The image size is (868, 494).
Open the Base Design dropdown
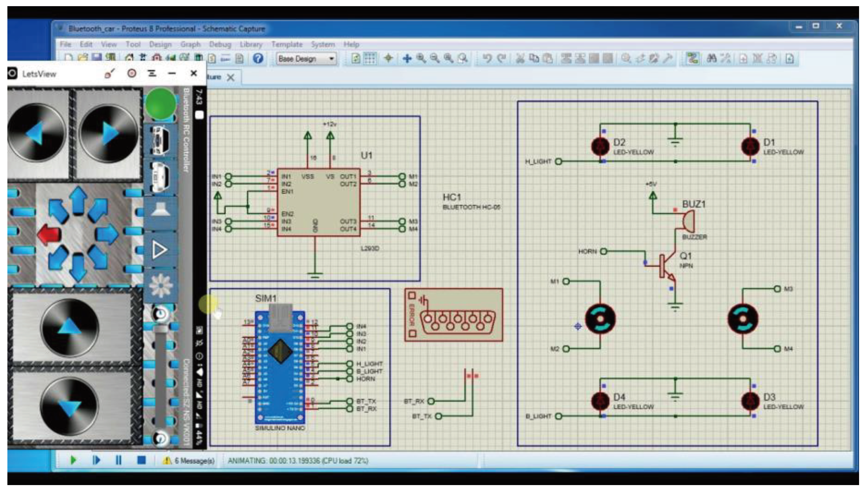pos(331,59)
